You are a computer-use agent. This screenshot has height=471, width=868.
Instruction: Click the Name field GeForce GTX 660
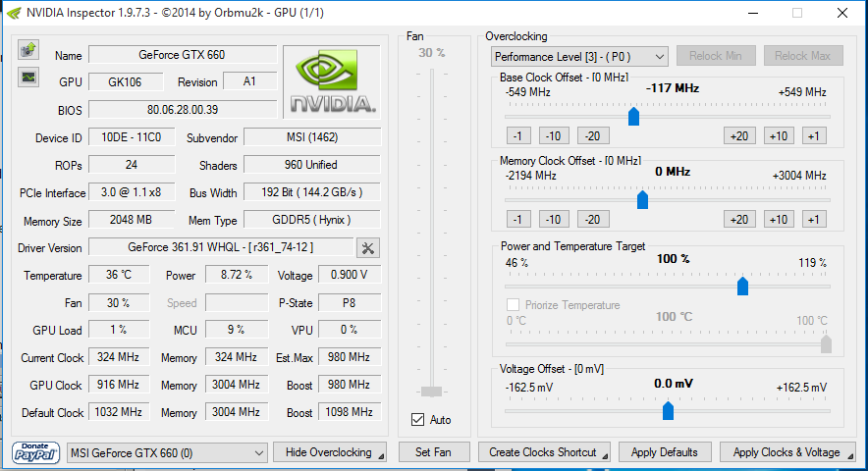[x=183, y=55]
